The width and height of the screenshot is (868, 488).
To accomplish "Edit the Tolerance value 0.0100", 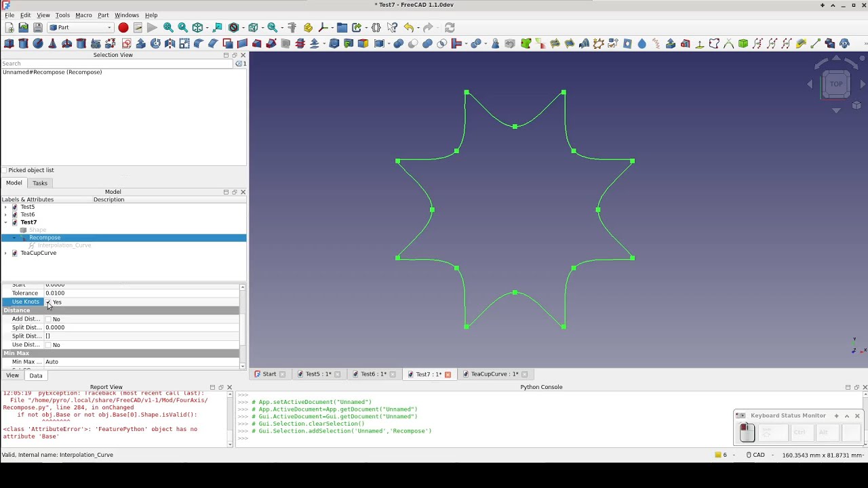I will point(141,293).
